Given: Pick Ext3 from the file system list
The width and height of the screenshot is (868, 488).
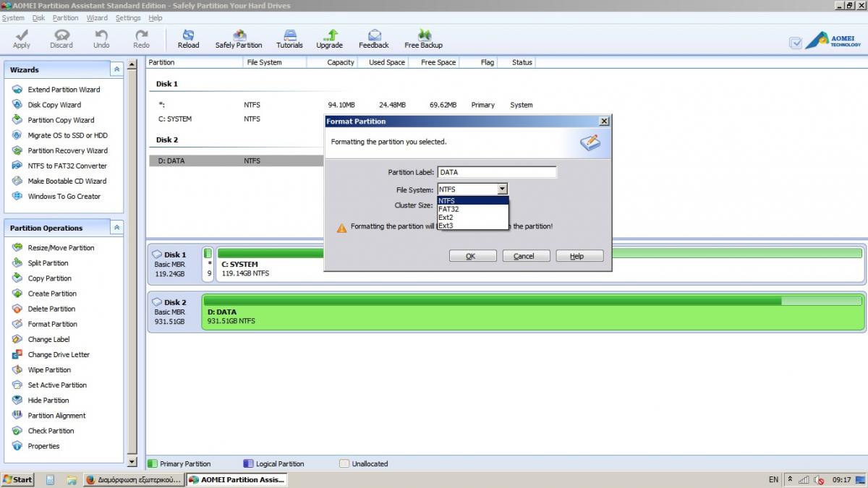Looking at the screenshot, I should pyautogui.click(x=473, y=226).
